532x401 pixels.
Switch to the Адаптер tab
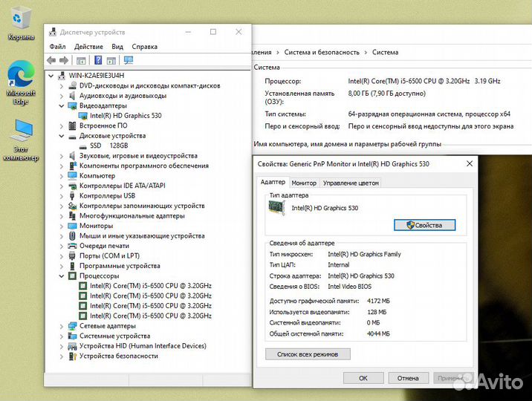(x=273, y=182)
